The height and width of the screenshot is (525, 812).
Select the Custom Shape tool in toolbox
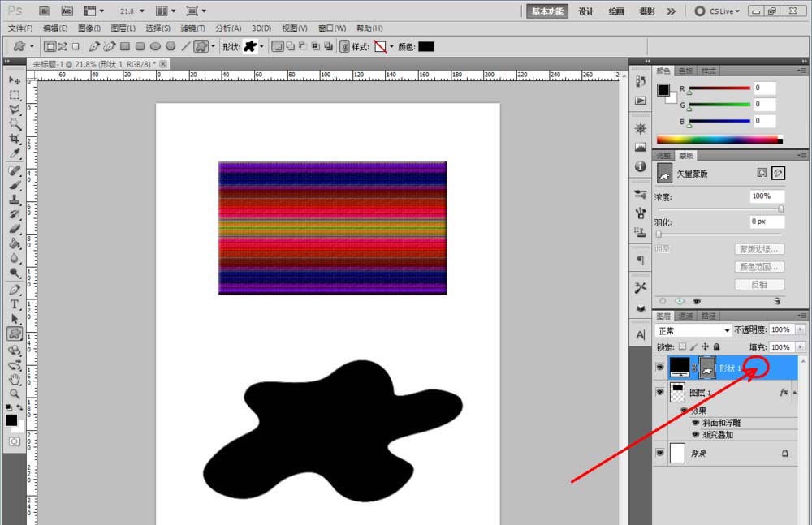pos(15,334)
